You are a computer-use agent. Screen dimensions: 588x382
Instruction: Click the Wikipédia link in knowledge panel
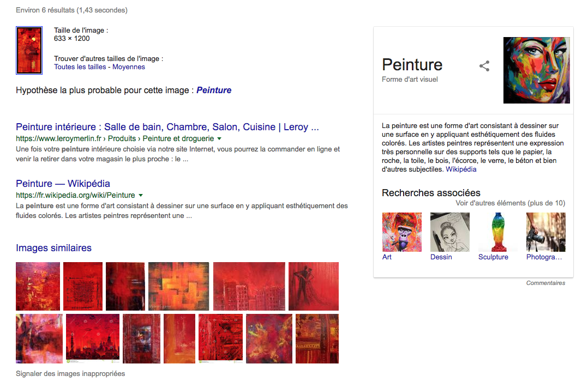[461, 169]
